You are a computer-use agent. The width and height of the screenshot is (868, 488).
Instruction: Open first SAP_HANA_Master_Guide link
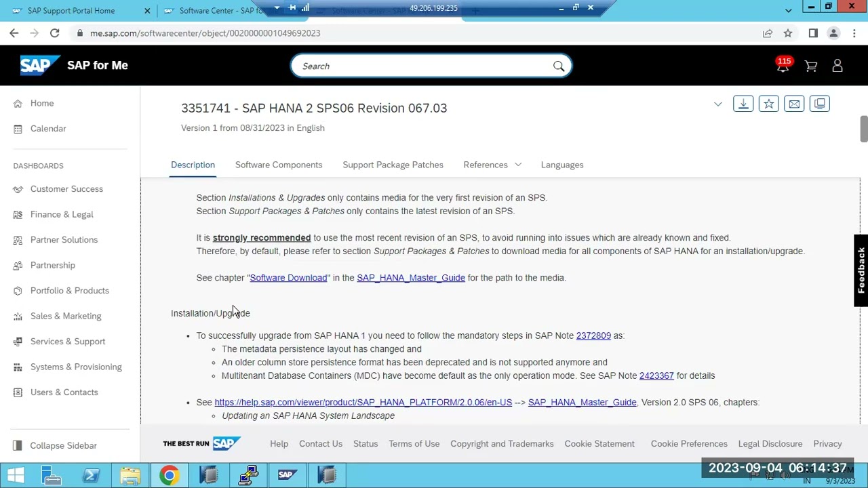click(411, 278)
